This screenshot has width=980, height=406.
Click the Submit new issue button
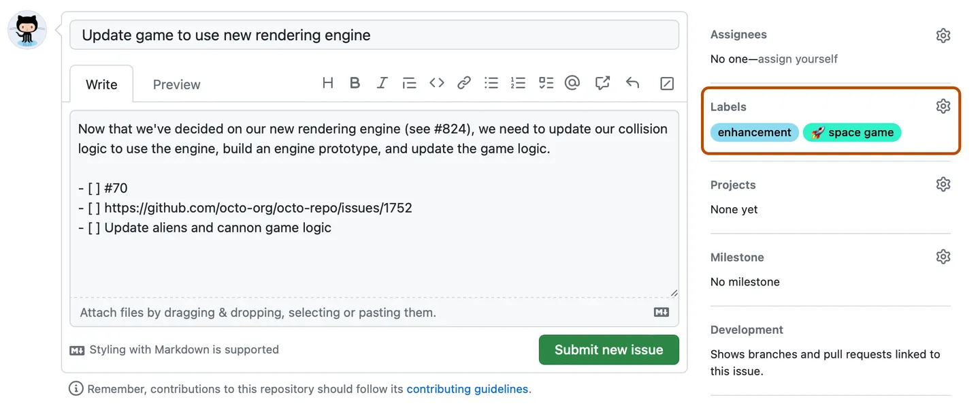pos(608,349)
